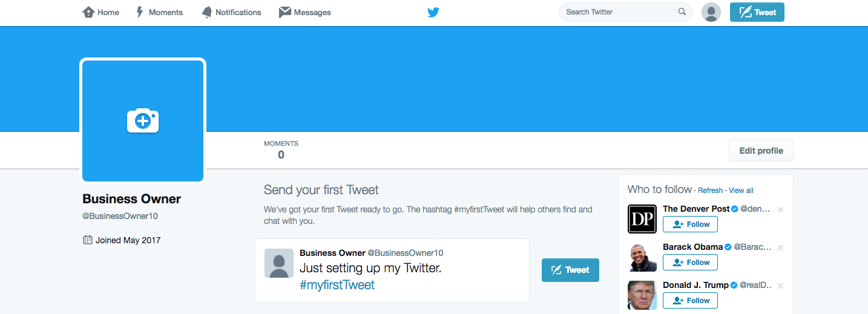Dismiss Donald J. Trump suggestion
The height and width of the screenshot is (314, 868).
coord(780,286)
